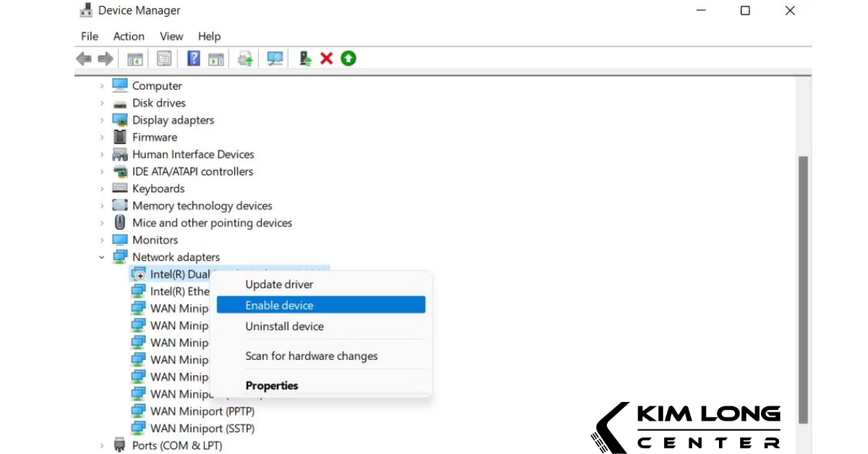Open the Action menu
The height and width of the screenshot is (454, 868).
(129, 36)
